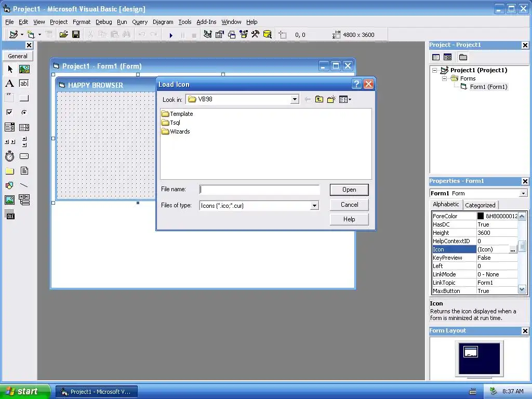This screenshot has width=532, height=399.
Task: Click the Toolbox toolbar icon
Action: (x=256, y=34)
